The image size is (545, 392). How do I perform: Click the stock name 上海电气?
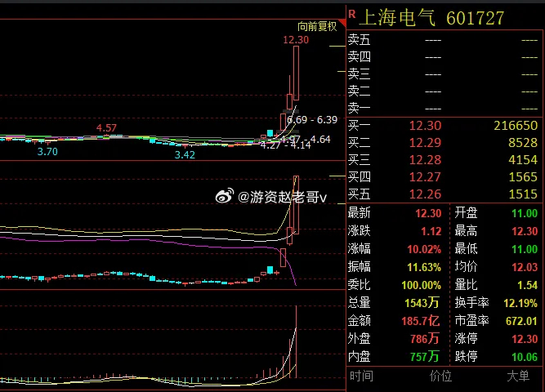(397, 18)
